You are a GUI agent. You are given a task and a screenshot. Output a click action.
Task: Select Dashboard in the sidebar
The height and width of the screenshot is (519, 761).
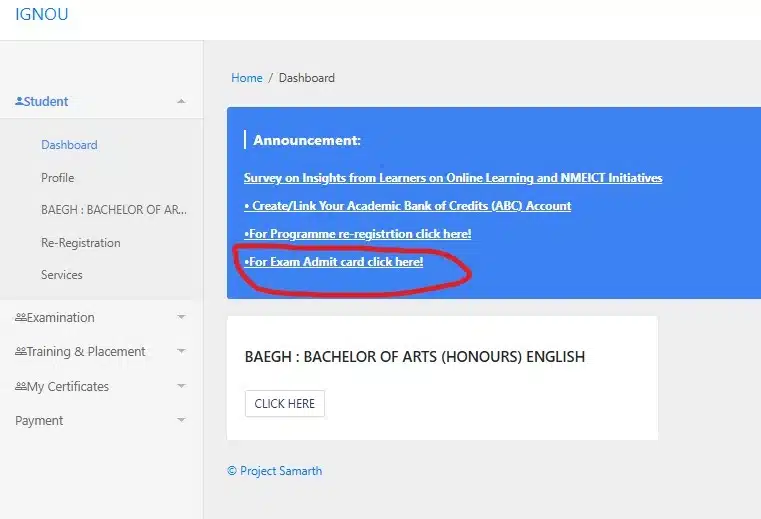(69, 145)
